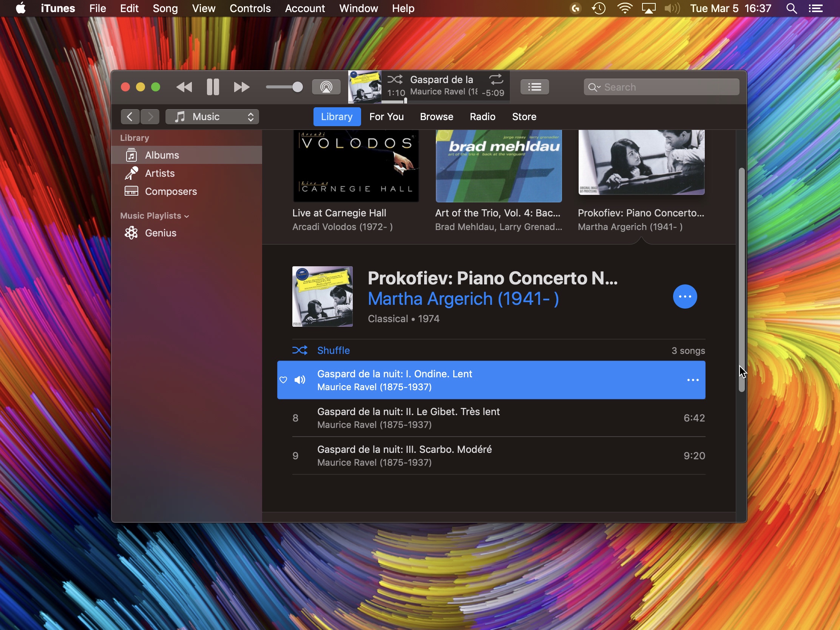Click the Artists microphone icon
Viewport: 840px width, 630px height.
click(x=131, y=173)
